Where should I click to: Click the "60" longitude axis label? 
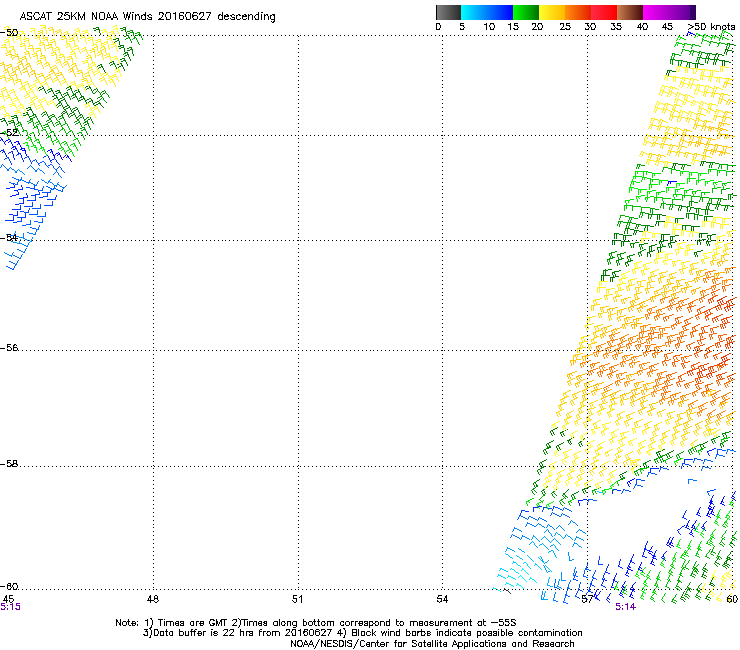[732, 599]
